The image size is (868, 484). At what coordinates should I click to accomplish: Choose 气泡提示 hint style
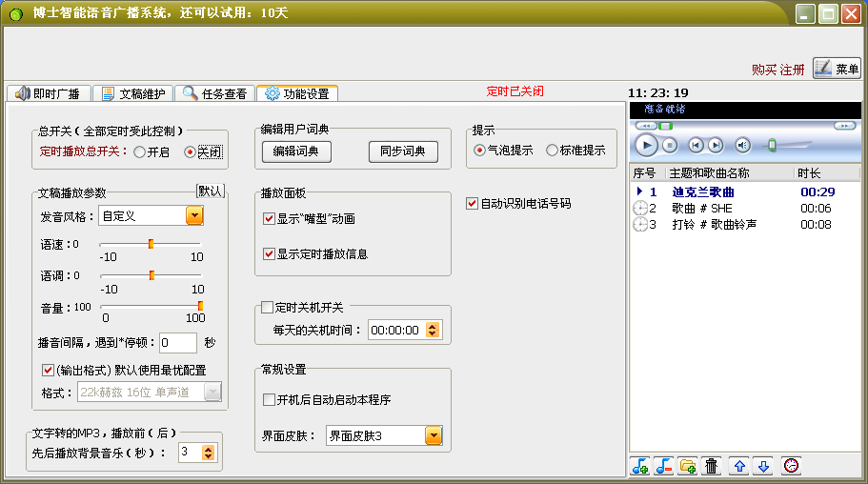click(x=503, y=151)
